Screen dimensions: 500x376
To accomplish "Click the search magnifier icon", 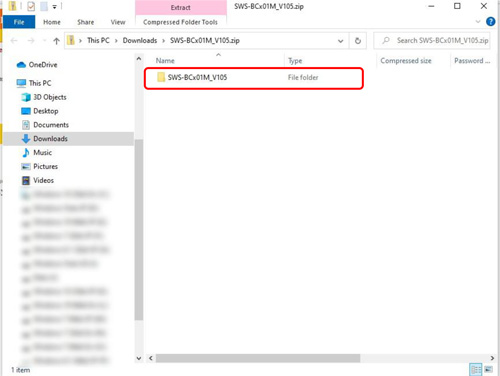I will tap(386, 41).
